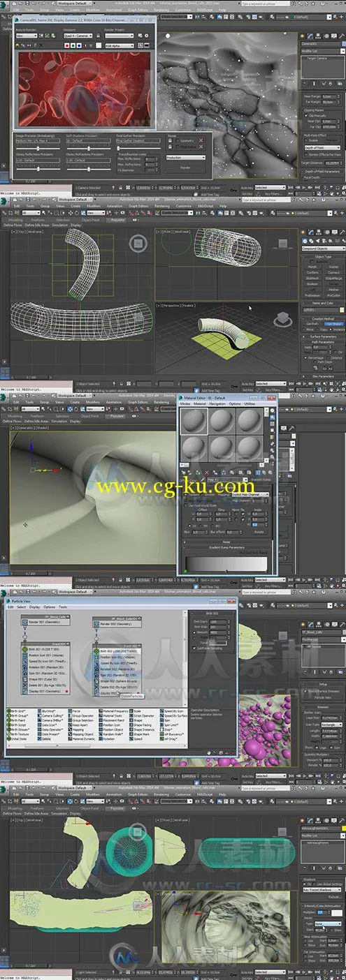Viewport: 346px width, 980px height.
Task: Click red clear icon beside Geometry reuse
Action: 201,140
